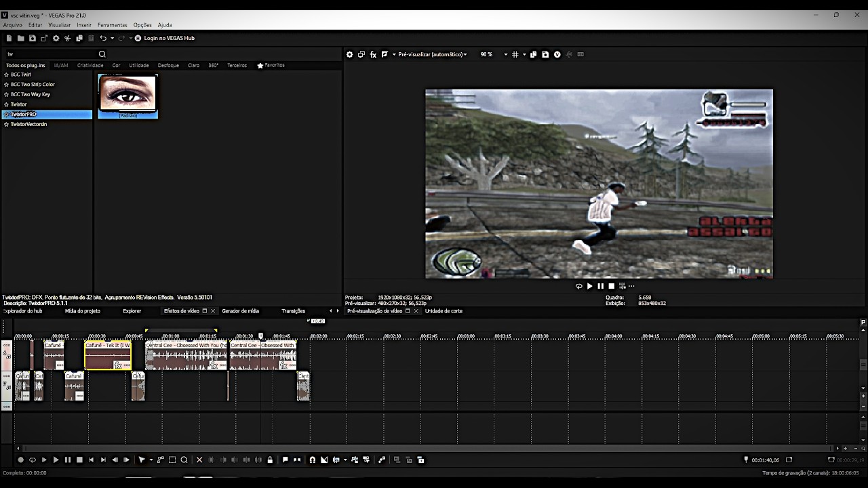Select the TwixtorPRO (Padrão) preset thumbnail

[x=127, y=96]
